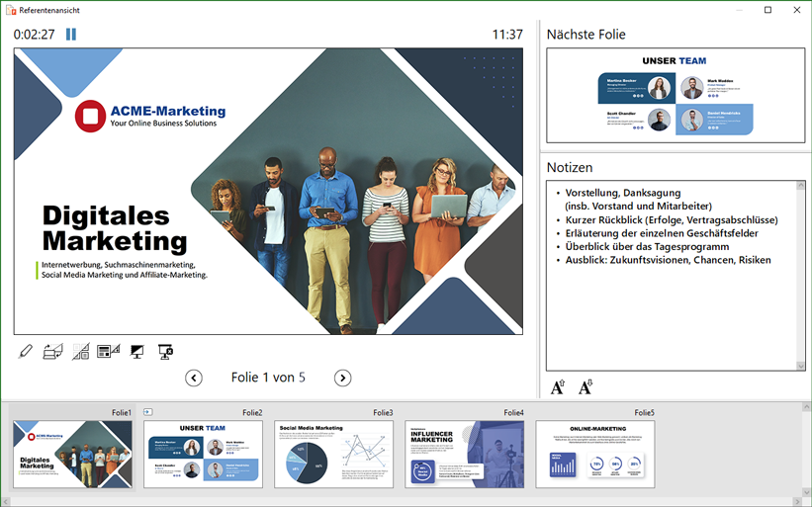
Task: Close the Referentenansicht window
Action: pyautogui.click(x=797, y=10)
